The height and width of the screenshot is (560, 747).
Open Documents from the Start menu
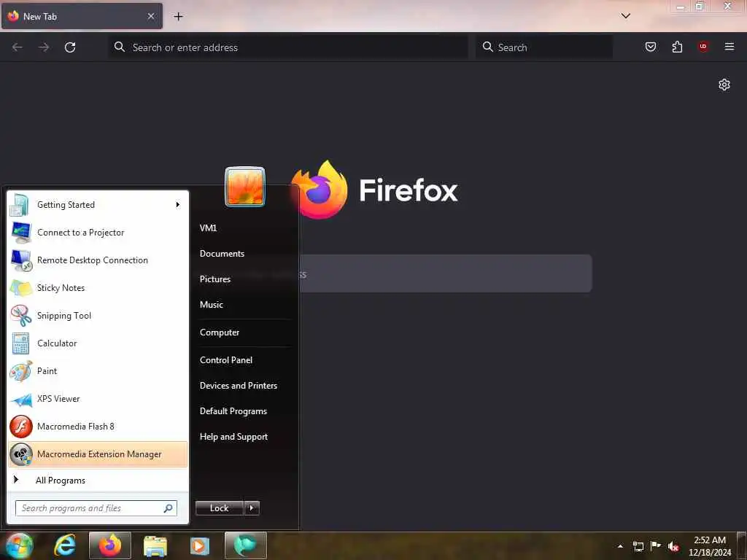222,254
